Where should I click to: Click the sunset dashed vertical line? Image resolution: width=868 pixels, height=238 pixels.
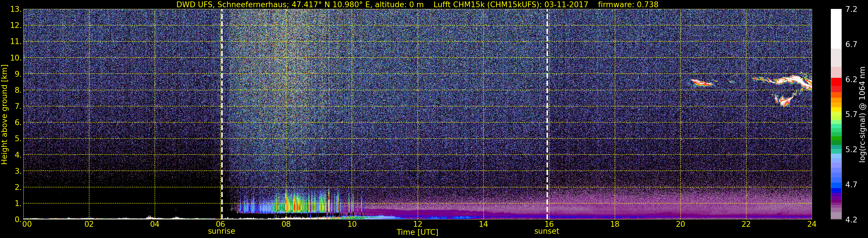tap(547, 114)
